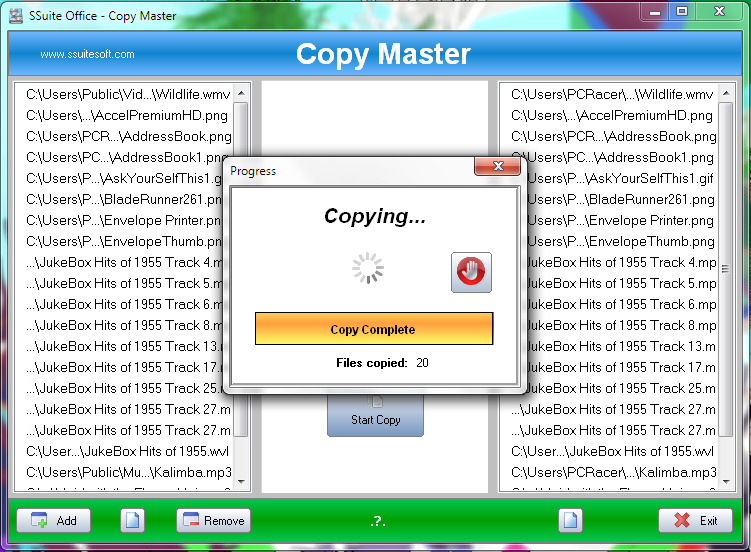Select source row JukeBox Hits Track 5
Viewport: 751px width, 552px height.
point(125,284)
